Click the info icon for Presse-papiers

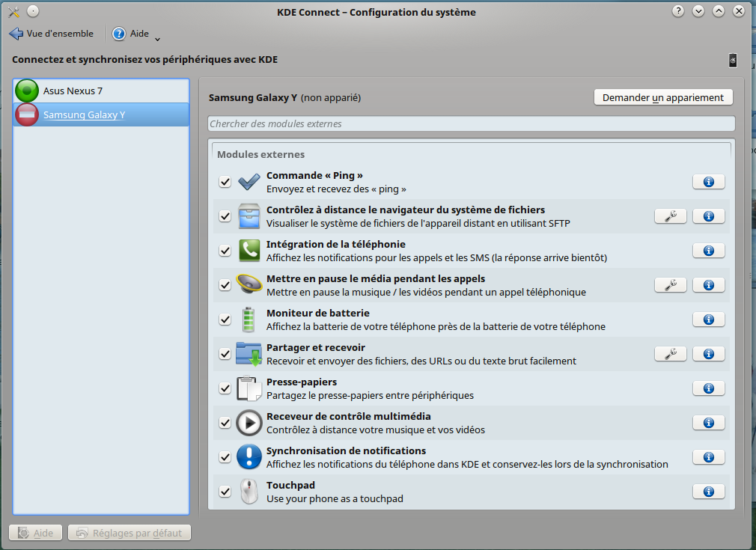click(x=708, y=388)
